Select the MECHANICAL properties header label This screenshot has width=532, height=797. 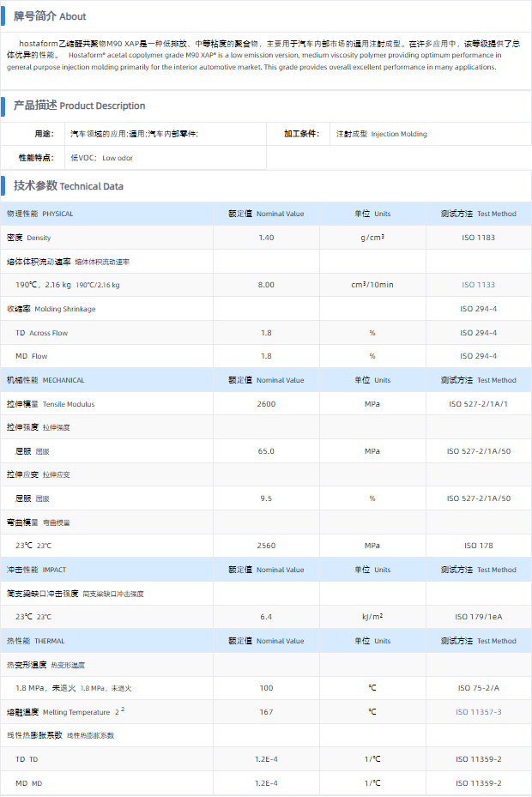45,380
